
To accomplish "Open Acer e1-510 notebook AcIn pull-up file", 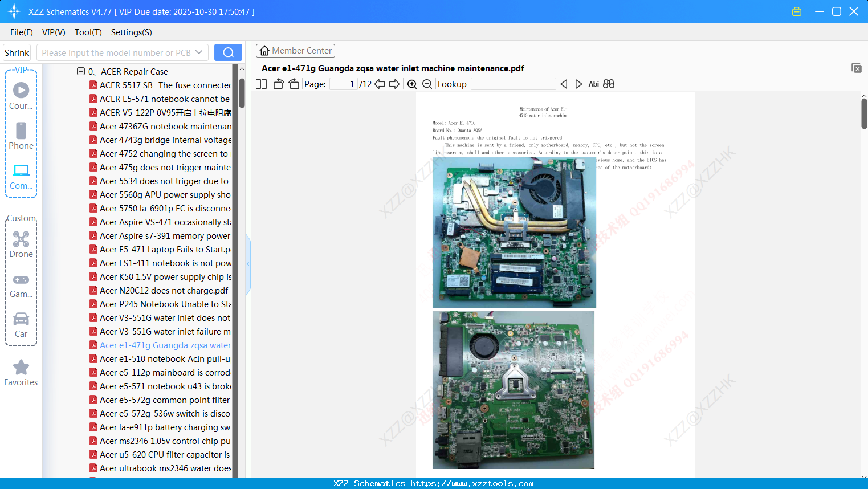I will (x=166, y=358).
